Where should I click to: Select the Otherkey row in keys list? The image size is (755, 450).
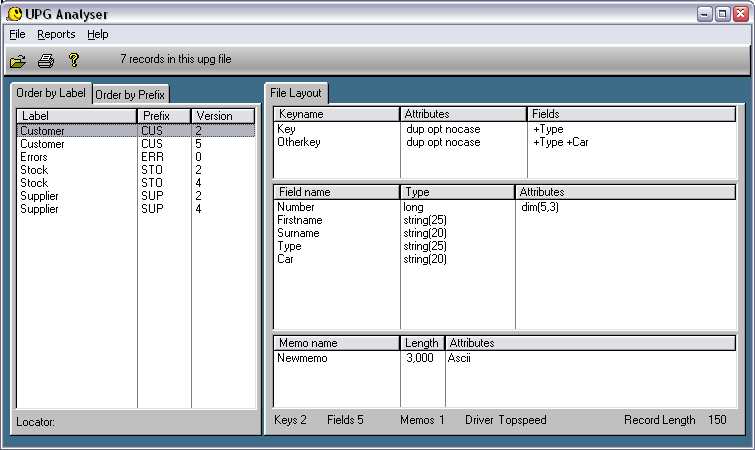click(x=299, y=142)
